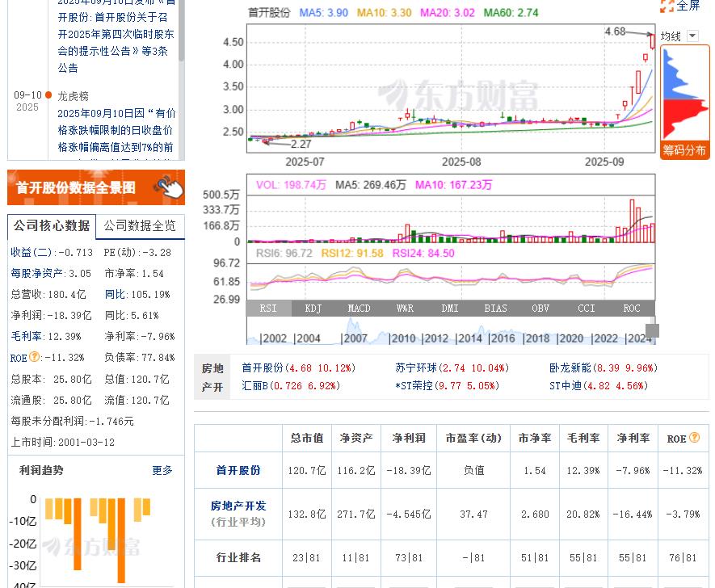Viewport: 715px width, 588px height.
Task: Select DMI indicator tab
Action: point(450,309)
